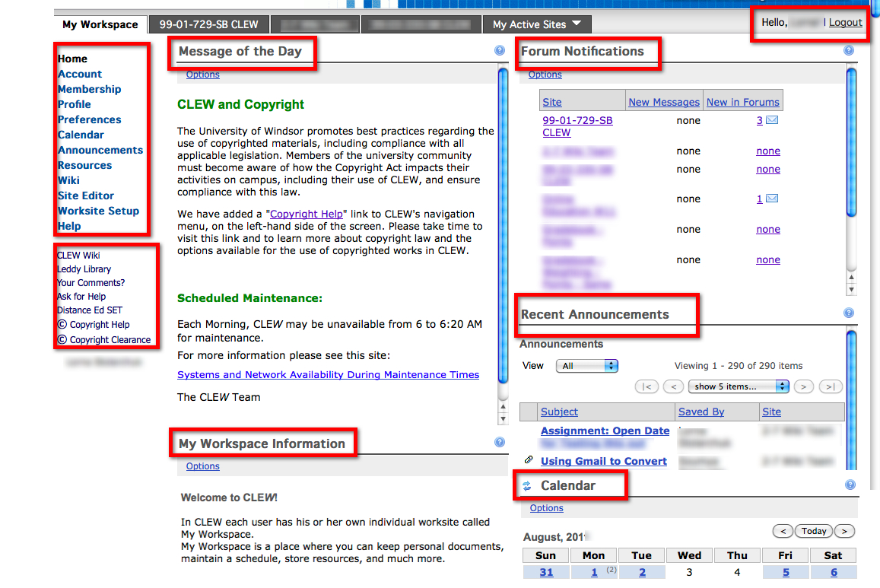
Task: Click Options under My Workspace Information
Action: point(202,466)
